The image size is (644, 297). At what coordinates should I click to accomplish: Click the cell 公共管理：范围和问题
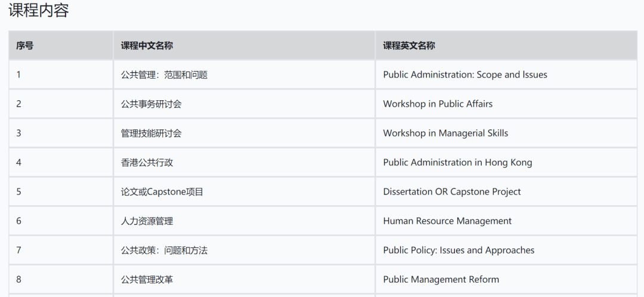(244, 75)
